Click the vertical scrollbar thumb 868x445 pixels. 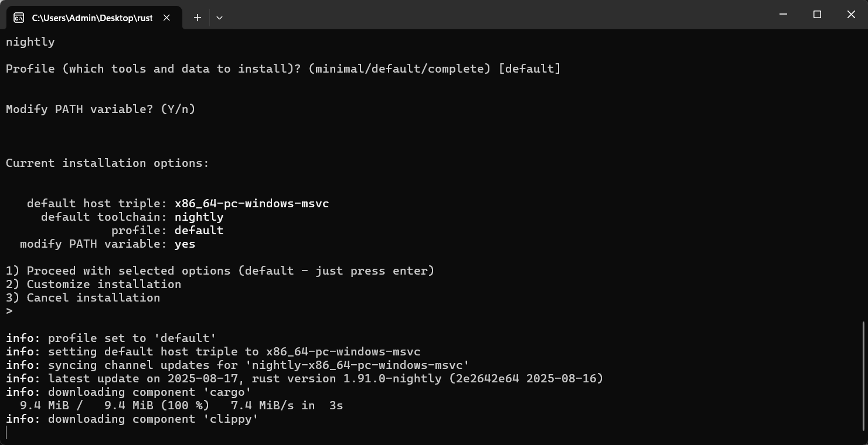point(864,375)
